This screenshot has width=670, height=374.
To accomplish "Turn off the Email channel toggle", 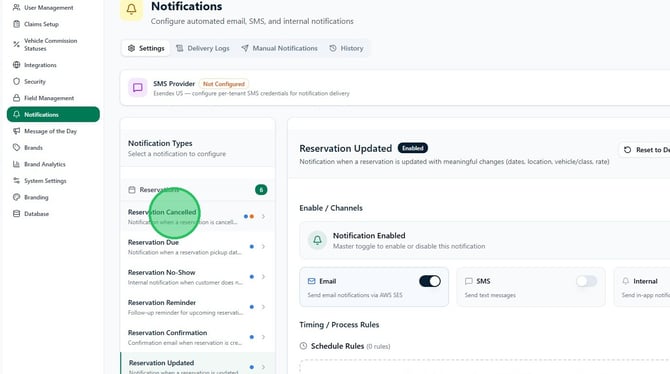I will (x=430, y=281).
